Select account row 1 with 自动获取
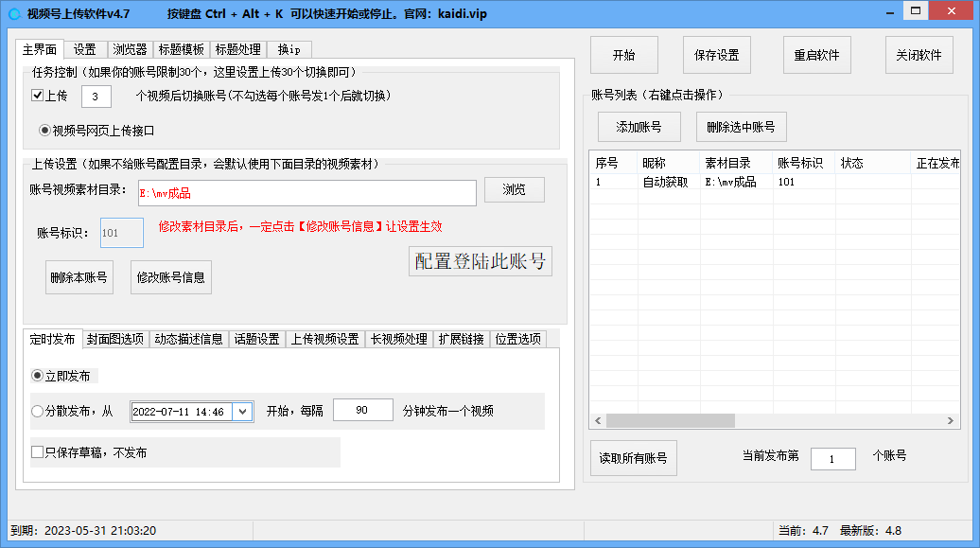Screen dimensions: 980x548 click(664, 182)
